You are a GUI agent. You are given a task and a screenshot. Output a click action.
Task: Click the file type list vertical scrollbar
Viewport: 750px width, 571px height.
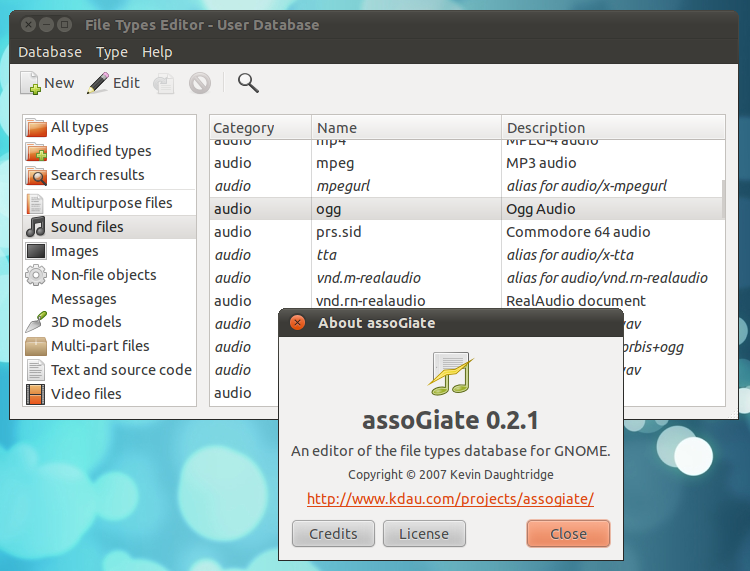[723, 198]
